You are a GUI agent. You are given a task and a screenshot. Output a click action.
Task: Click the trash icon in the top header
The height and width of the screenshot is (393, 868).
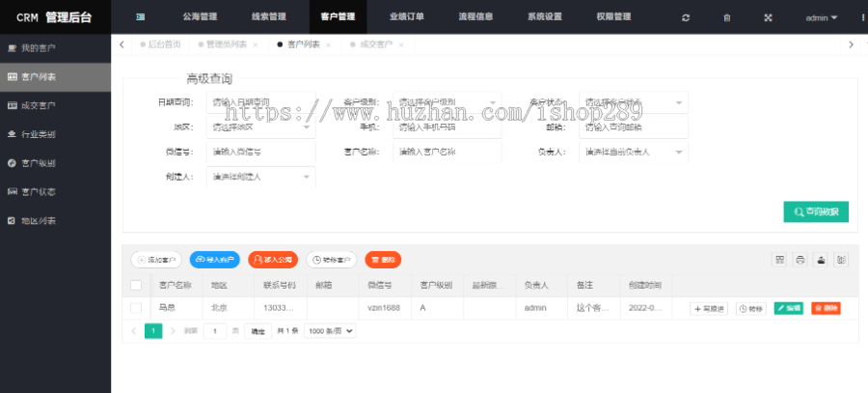point(726,17)
